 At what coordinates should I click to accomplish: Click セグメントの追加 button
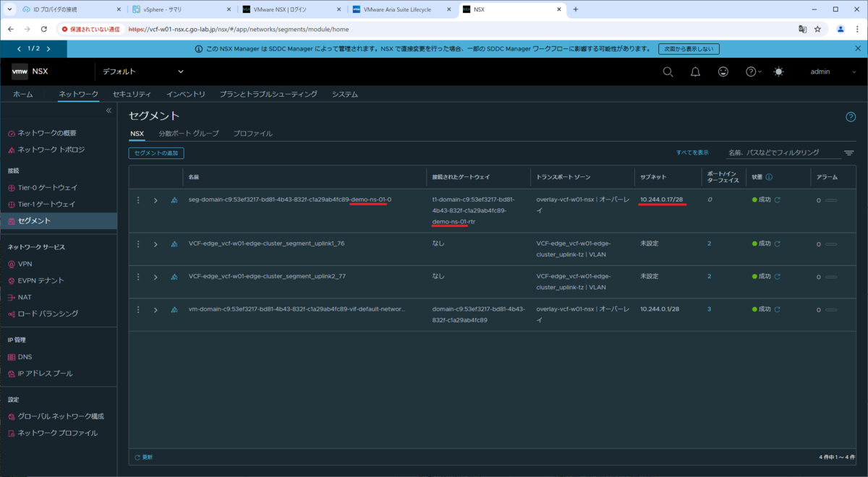pos(156,153)
